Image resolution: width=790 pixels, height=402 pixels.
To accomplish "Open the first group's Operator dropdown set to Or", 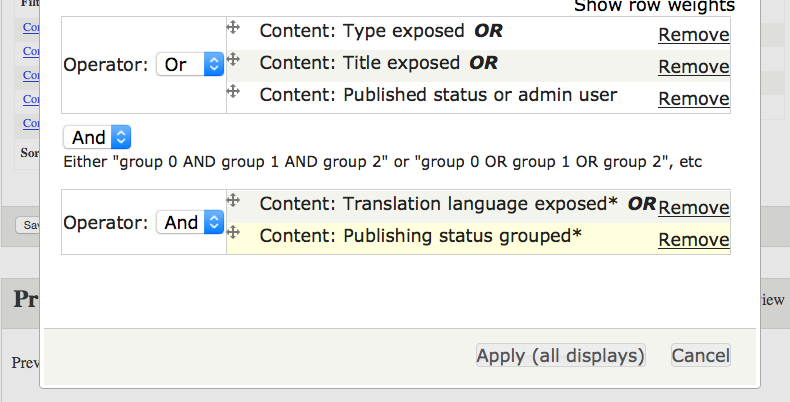I will tap(190, 65).
